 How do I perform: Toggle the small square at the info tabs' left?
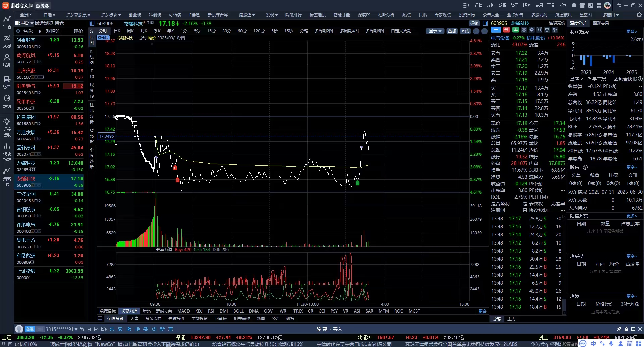pos(100,319)
